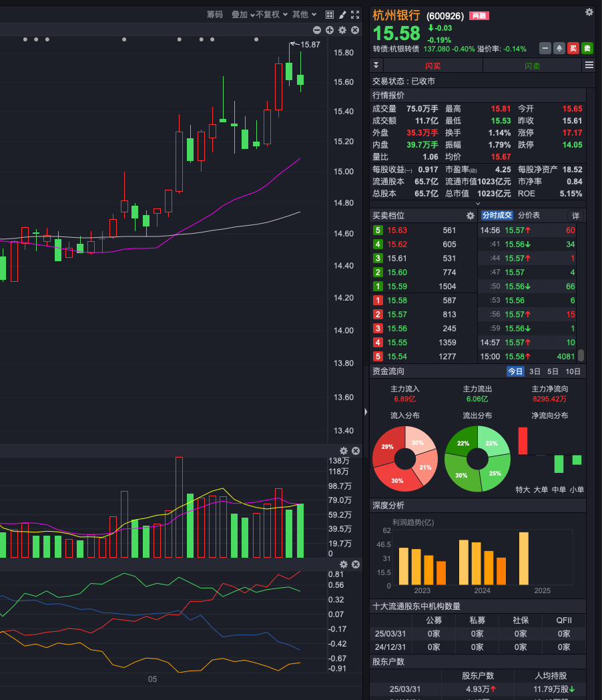Open the 叠加 overlay dropdown
The image size is (602, 700).
tap(242, 14)
